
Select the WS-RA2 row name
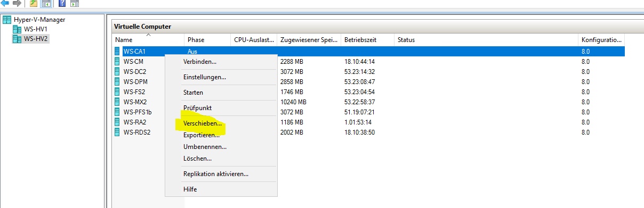[x=135, y=122]
